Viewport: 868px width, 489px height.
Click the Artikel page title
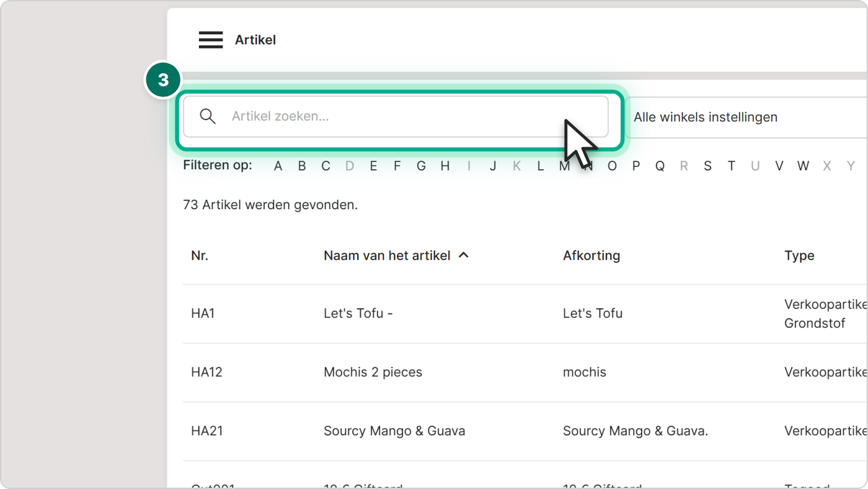click(255, 40)
